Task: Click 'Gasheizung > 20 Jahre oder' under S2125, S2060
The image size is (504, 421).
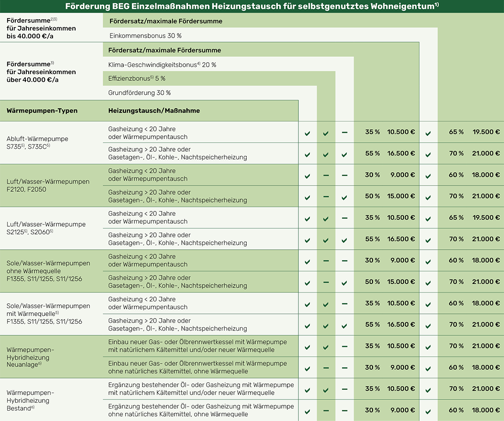Action: click(149, 235)
